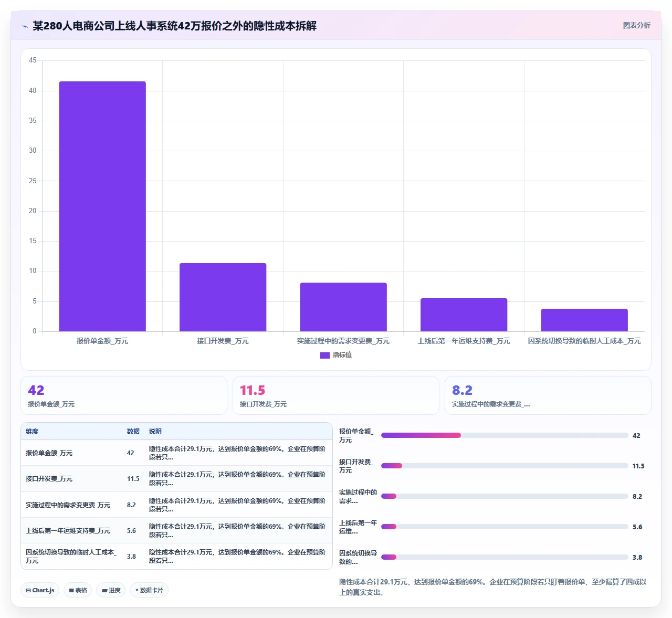Click the 报价单金额_万元 bar in chart
The image size is (672, 618).
pos(102,206)
